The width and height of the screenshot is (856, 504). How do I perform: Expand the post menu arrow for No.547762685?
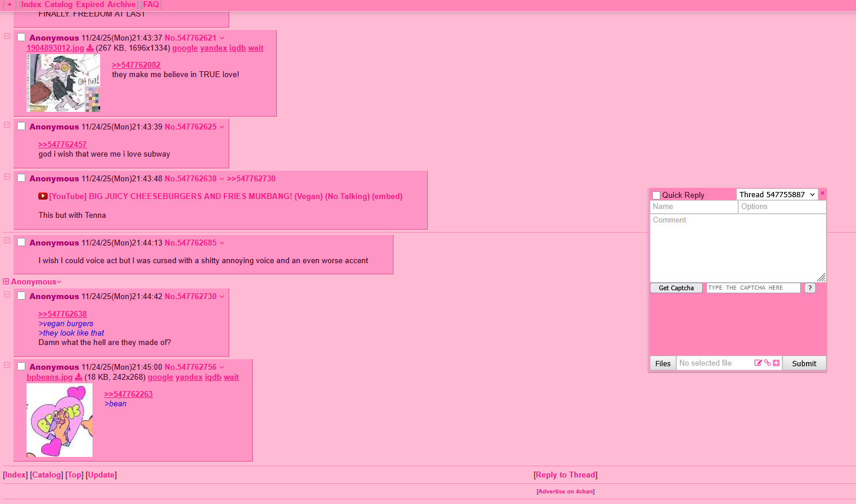(222, 243)
